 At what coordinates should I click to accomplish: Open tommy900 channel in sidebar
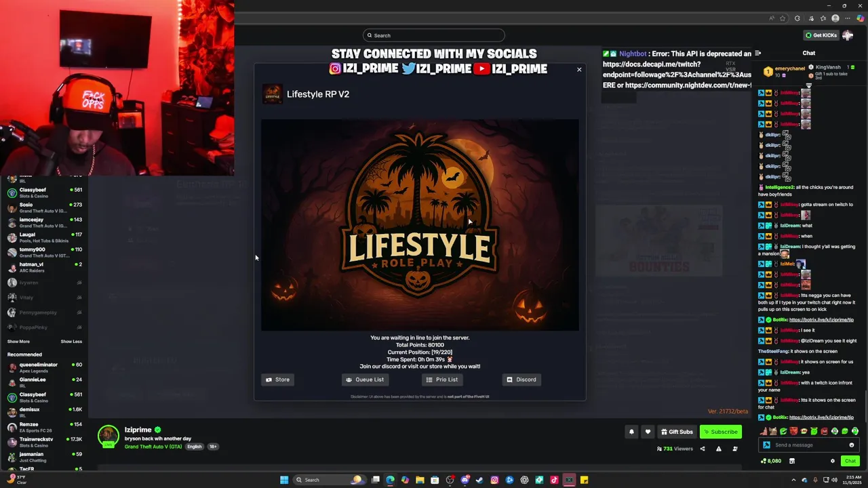click(44, 252)
